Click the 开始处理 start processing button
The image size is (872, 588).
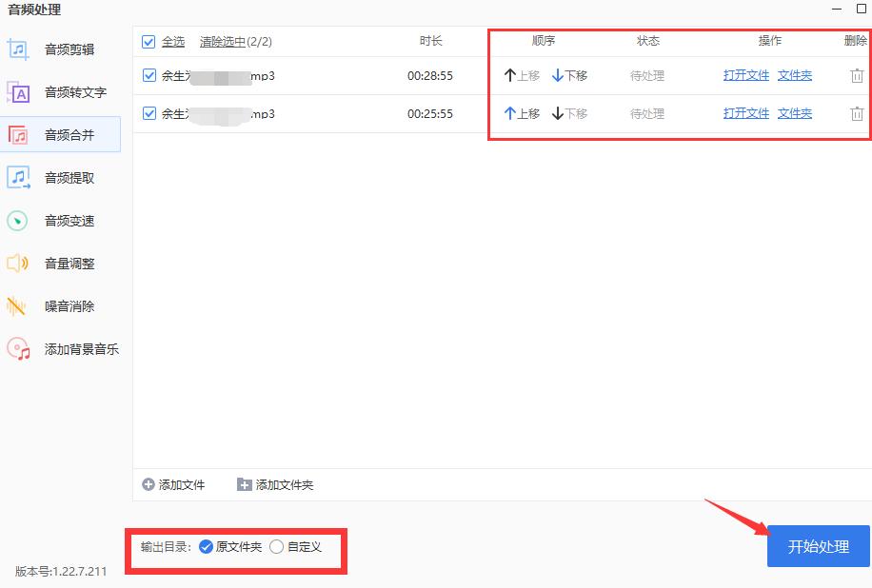coord(817,546)
